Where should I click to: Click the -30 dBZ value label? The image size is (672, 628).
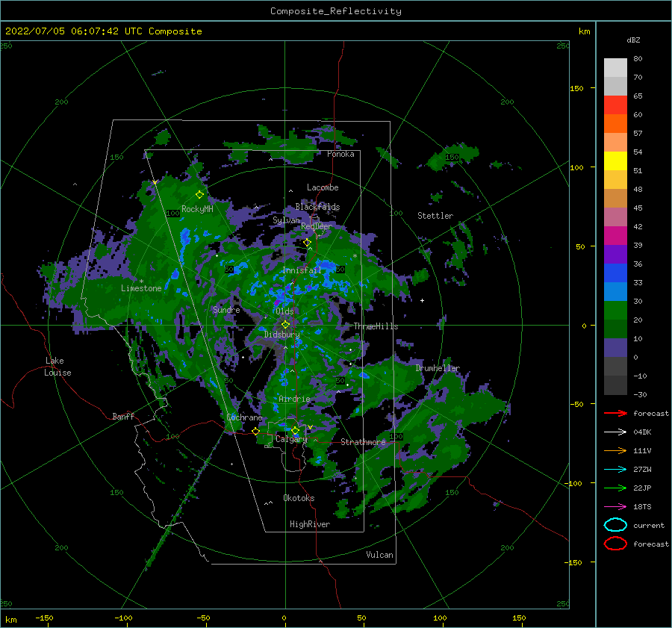(x=640, y=395)
